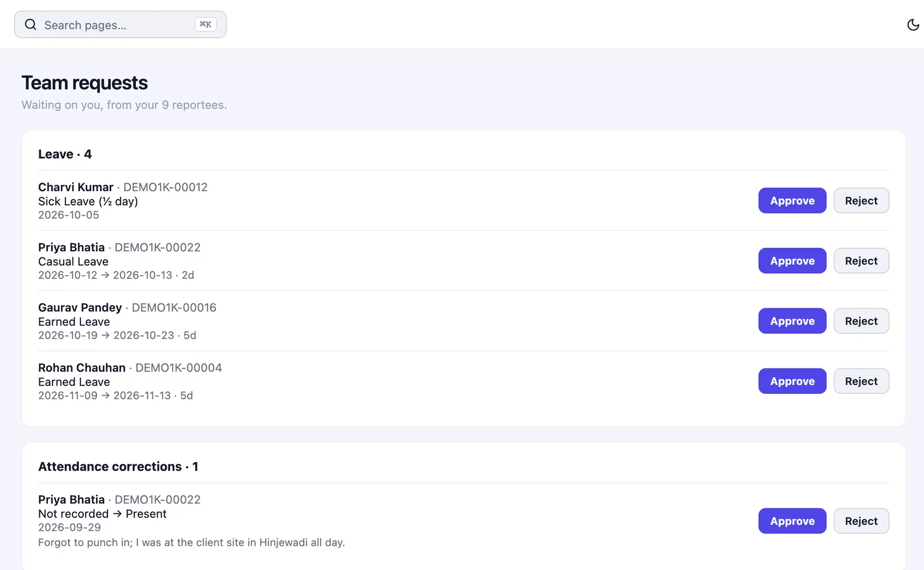Click 'Not recorded → Present' text
This screenshot has height=570, width=924.
102,514
